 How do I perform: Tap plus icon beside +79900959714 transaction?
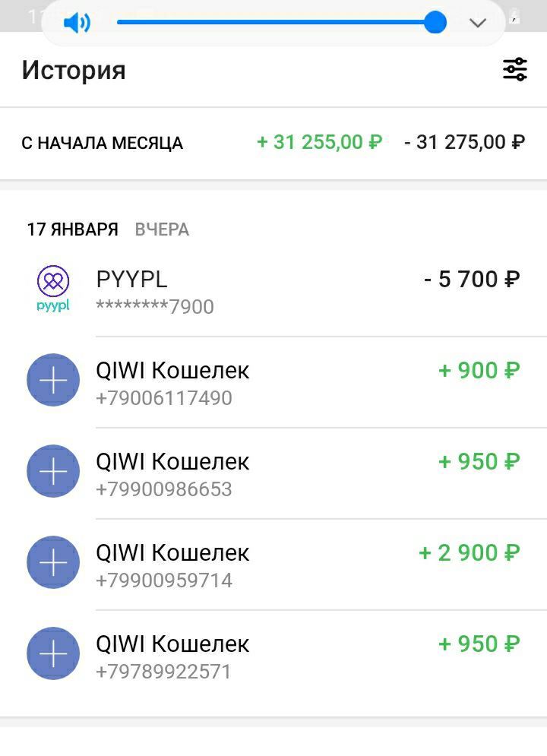point(53,562)
